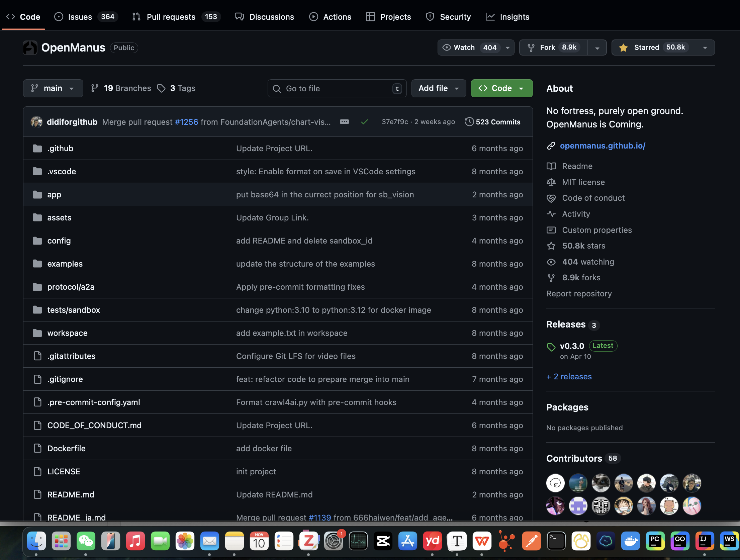Expand the green Code dropdown button
The height and width of the screenshot is (560, 740).
click(x=501, y=88)
